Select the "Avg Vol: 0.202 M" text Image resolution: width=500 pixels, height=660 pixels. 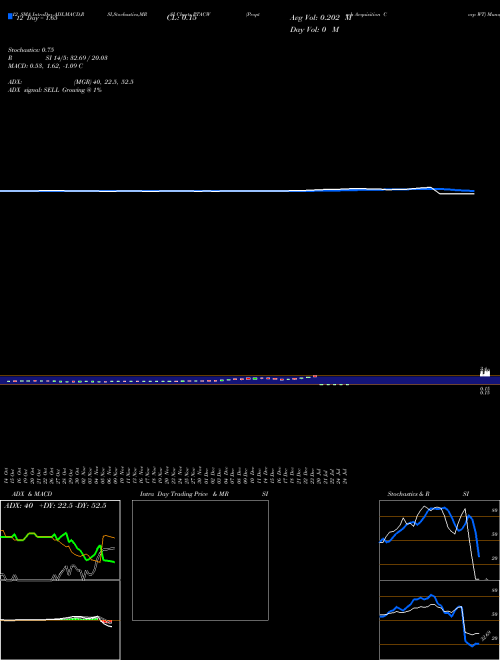tap(321, 18)
